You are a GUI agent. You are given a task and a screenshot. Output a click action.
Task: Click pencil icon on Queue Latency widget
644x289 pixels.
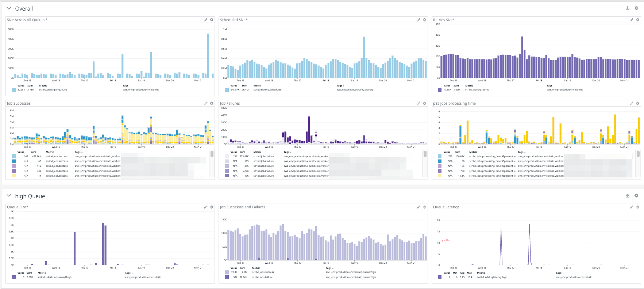pyautogui.click(x=632, y=207)
